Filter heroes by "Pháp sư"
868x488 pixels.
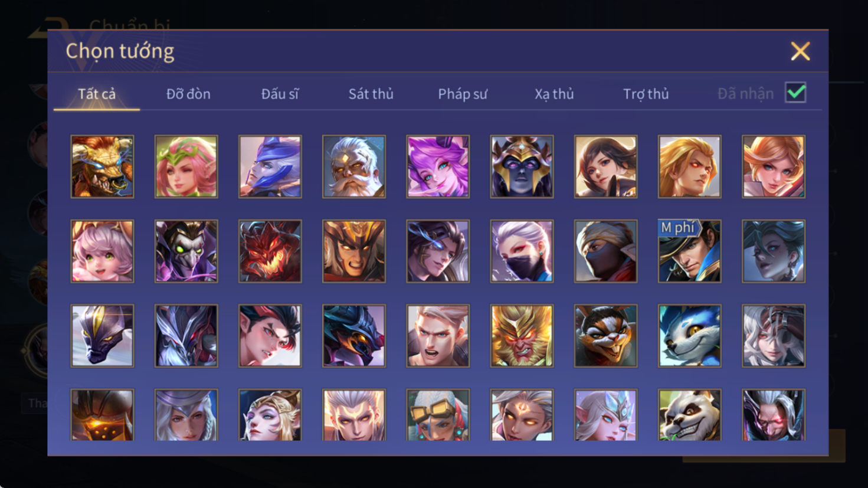(463, 94)
